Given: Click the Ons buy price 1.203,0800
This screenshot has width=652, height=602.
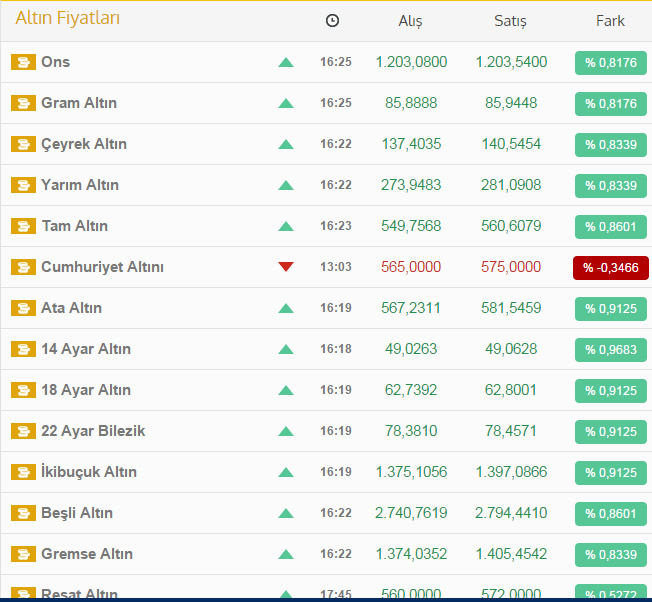Looking at the screenshot, I should [x=411, y=62].
